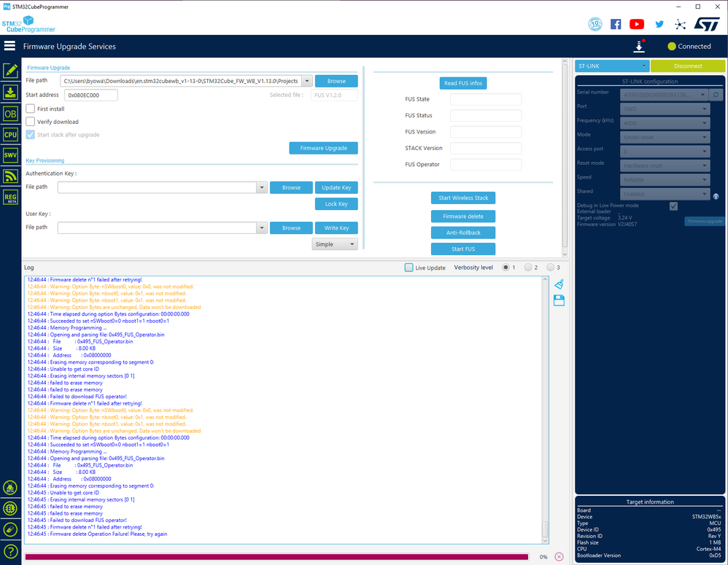This screenshot has width=728, height=565.
Task: Click the info icon beside Shared
Action: point(716,196)
